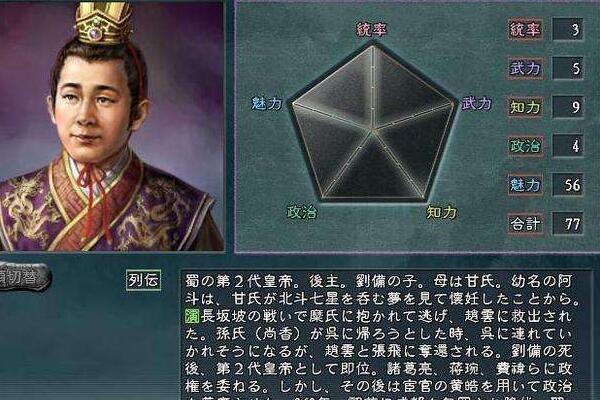Click the 政治 label below the pentagon chart
The image size is (600, 400).
(302, 212)
